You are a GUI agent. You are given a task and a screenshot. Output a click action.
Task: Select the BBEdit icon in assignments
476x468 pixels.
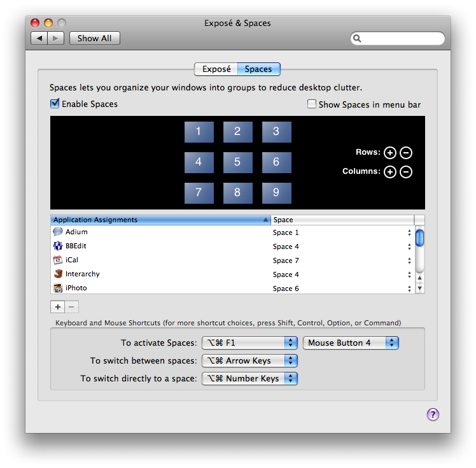pyautogui.click(x=58, y=246)
